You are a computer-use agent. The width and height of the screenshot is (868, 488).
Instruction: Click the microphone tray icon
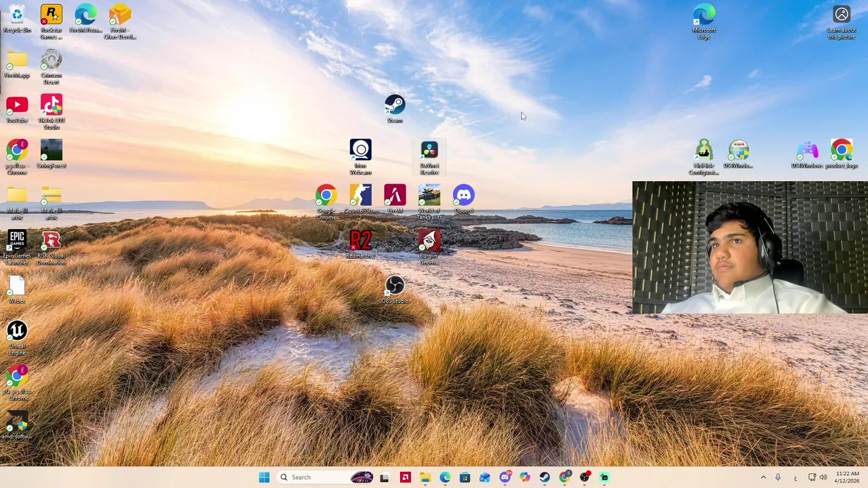coord(778,477)
